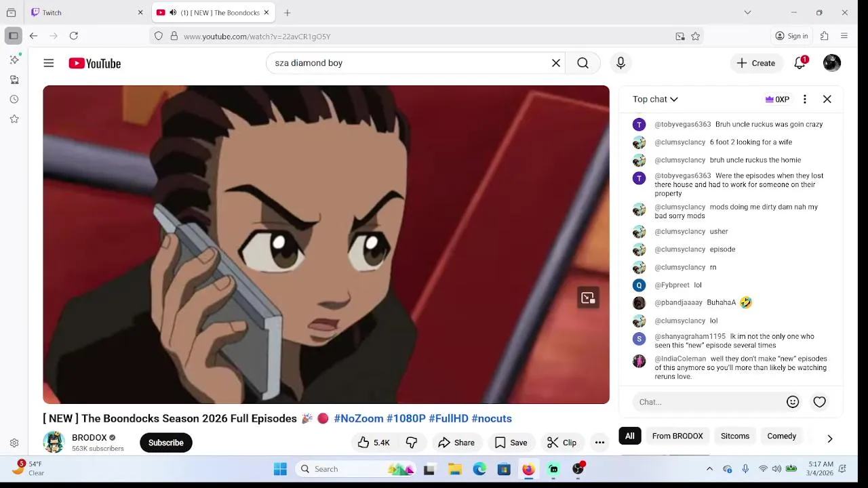
Task: Like the Boondocks video
Action: 374,443
